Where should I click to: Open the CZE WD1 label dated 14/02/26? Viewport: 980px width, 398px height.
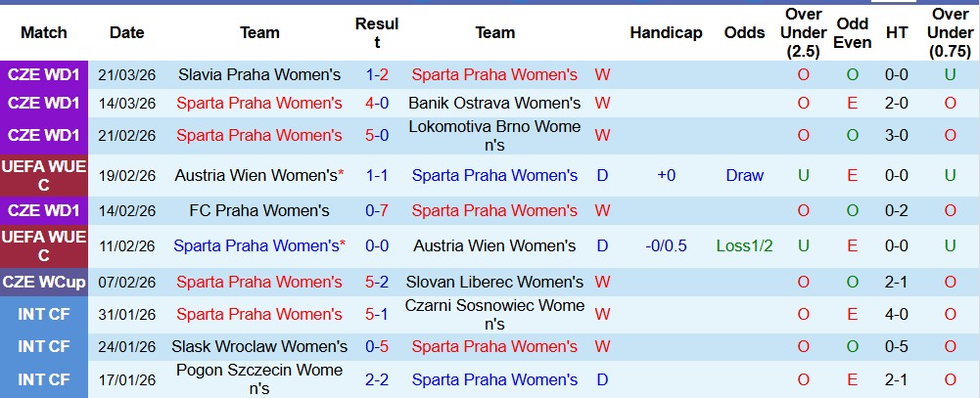[x=44, y=210]
